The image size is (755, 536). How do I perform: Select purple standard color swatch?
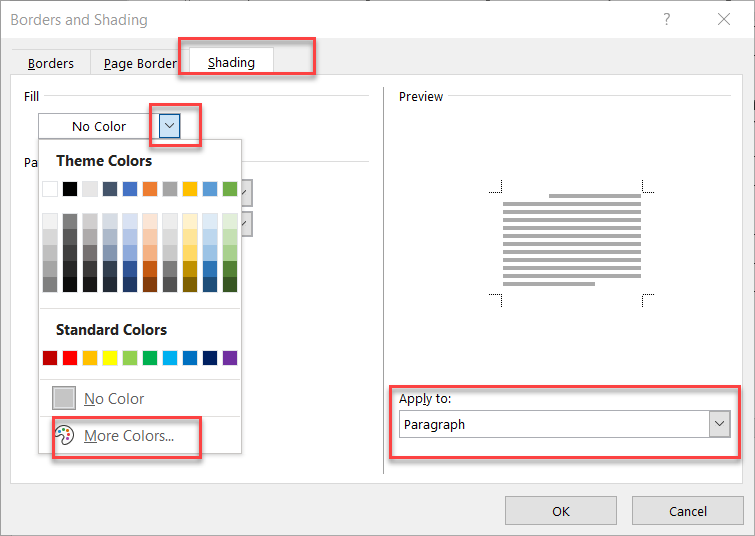tap(230, 358)
